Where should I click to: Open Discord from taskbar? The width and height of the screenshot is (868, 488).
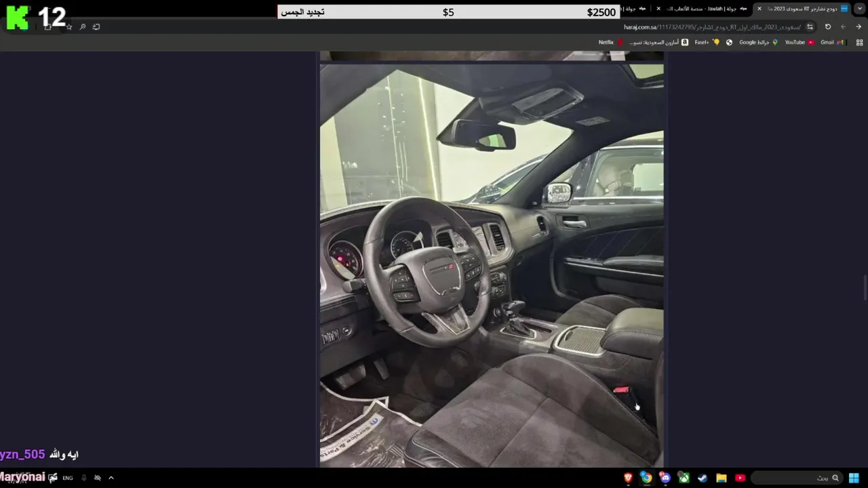pos(665,478)
